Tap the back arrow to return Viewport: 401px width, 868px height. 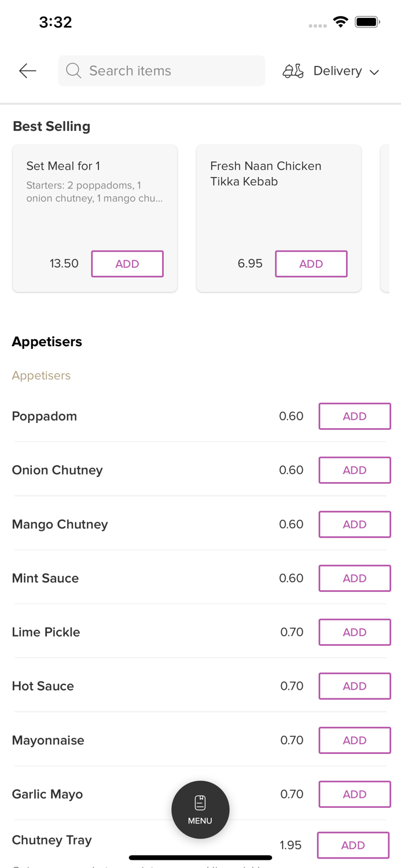point(27,71)
